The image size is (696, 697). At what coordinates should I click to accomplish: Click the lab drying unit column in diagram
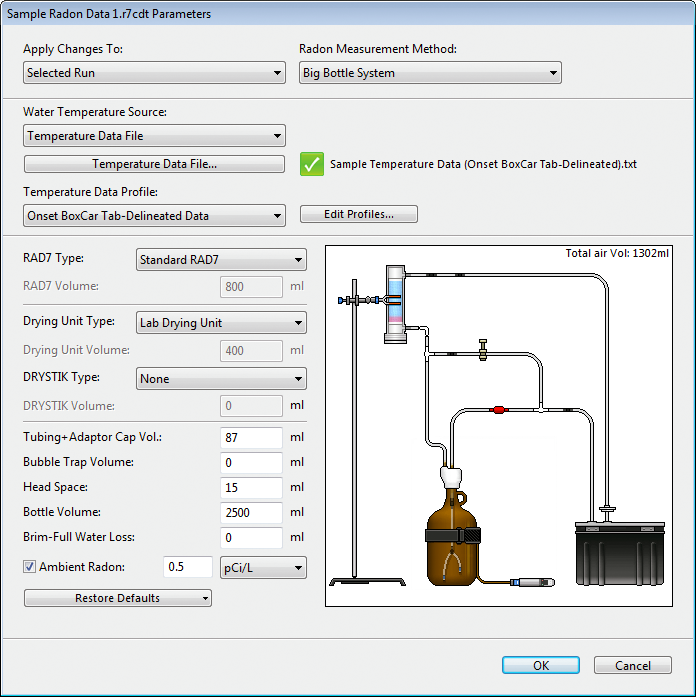click(395, 304)
